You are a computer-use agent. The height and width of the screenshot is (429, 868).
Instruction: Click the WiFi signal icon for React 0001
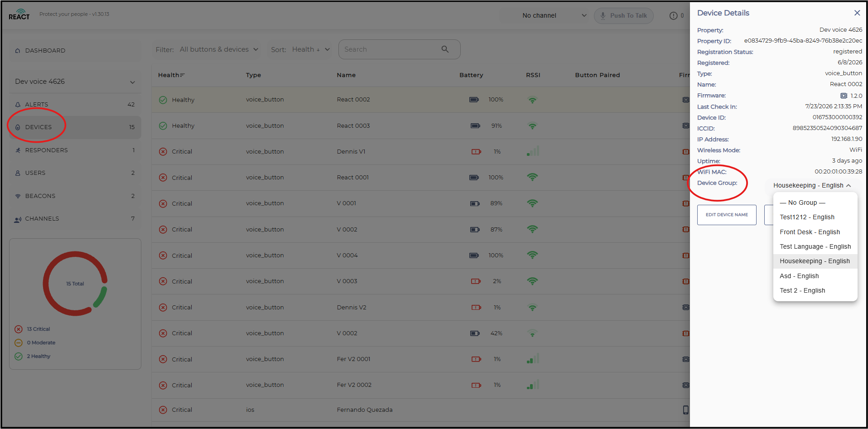click(532, 177)
